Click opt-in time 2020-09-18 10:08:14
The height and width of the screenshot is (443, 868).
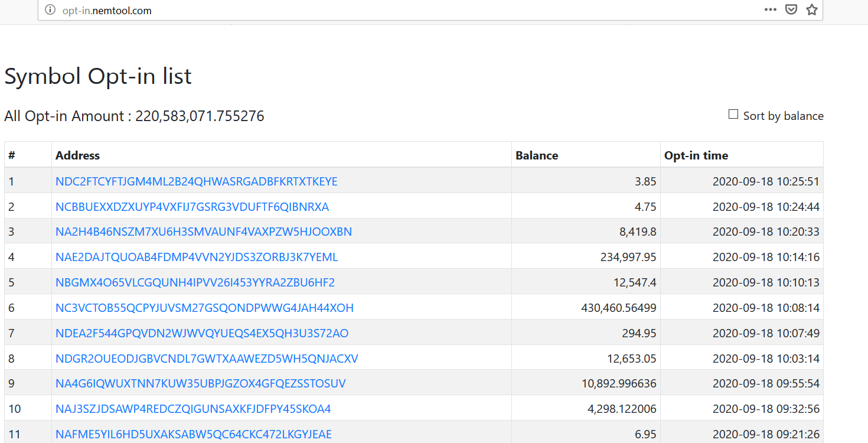pyautogui.click(x=766, y=308)
